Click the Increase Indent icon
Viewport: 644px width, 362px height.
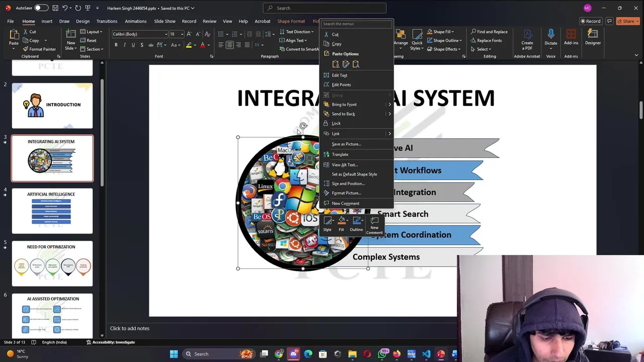point(258,34)
